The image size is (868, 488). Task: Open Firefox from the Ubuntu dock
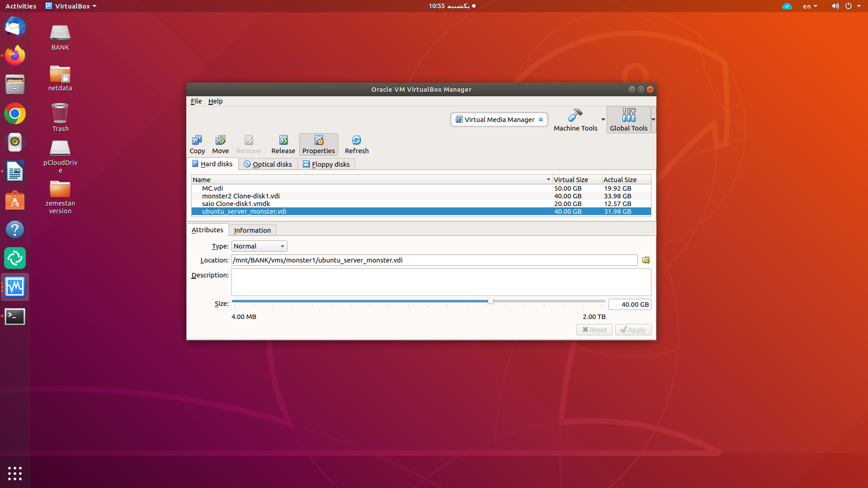[x=15, y=56]
